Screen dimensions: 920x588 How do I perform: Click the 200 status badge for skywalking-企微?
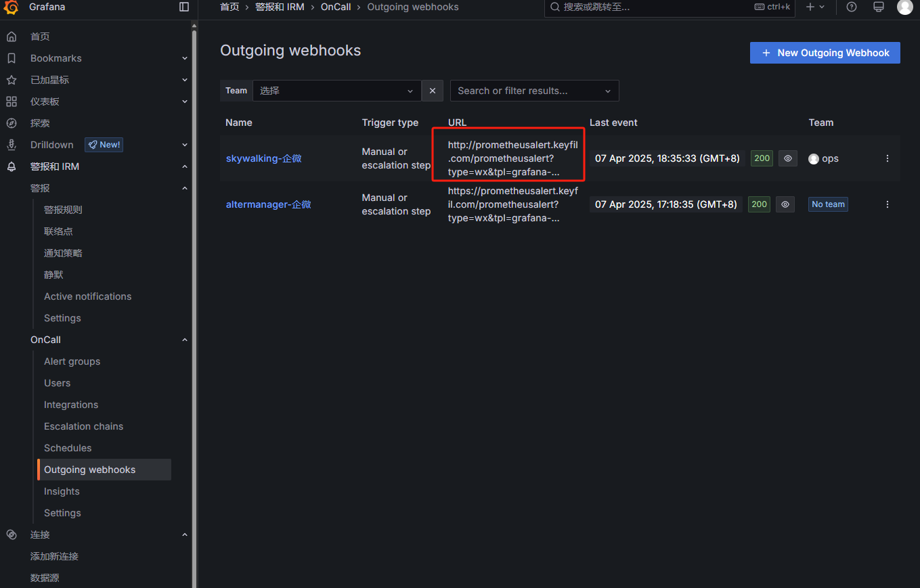[762, 158]
